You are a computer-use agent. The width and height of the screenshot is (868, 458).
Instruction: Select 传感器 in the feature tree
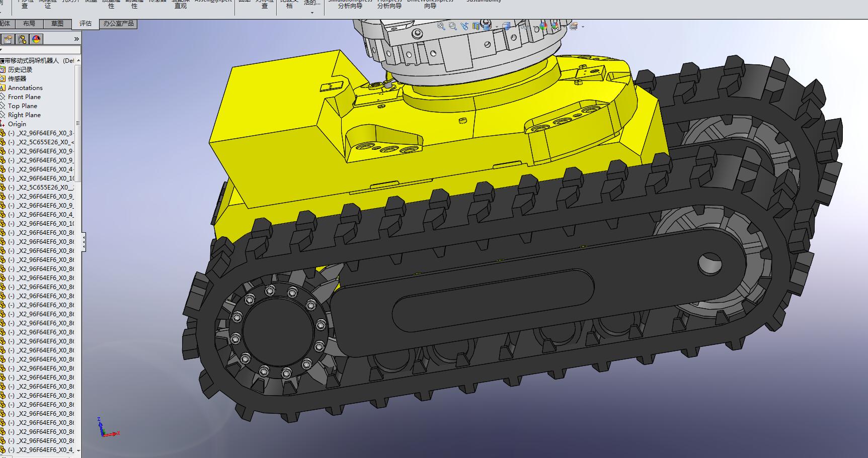tap(17, 78)
